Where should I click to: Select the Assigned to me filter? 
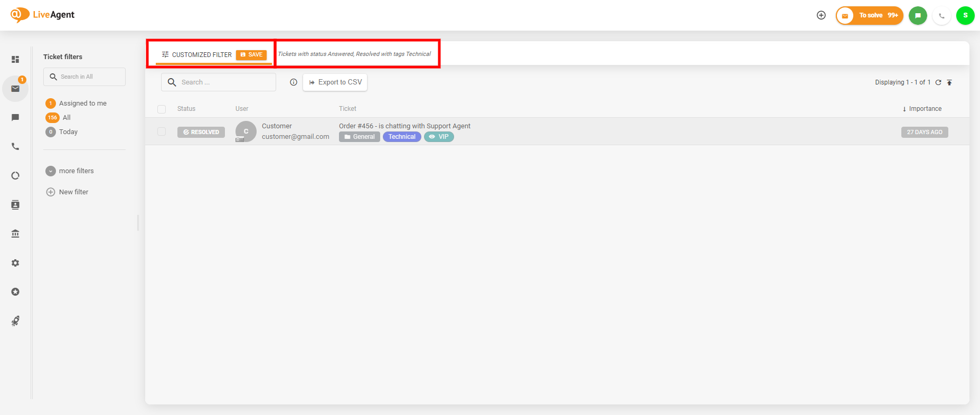click(x=82, y=103)
